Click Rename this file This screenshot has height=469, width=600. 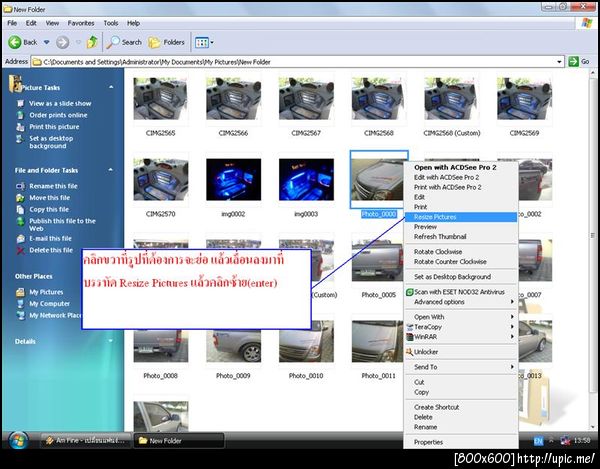point(53,186)
